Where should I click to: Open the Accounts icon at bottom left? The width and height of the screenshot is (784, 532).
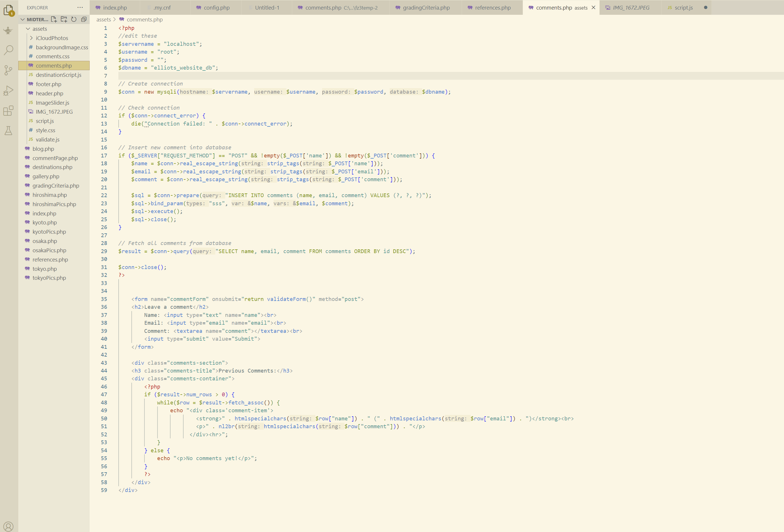pos(8,526)
